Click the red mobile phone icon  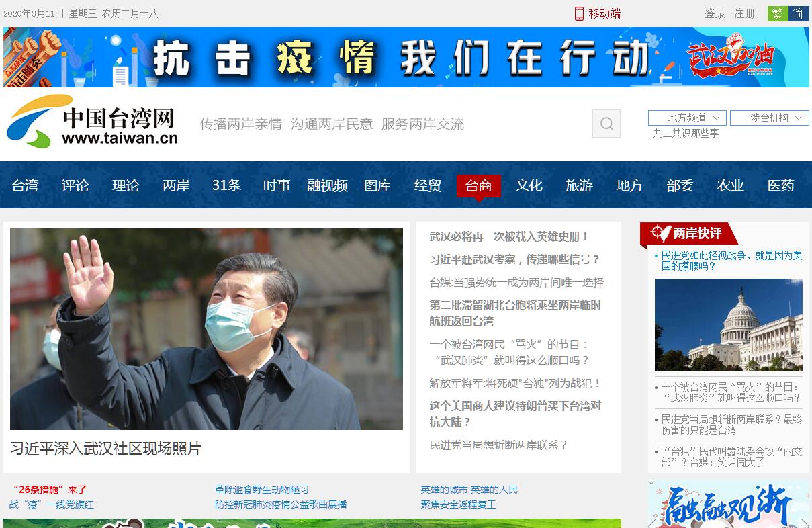[579, 13]
